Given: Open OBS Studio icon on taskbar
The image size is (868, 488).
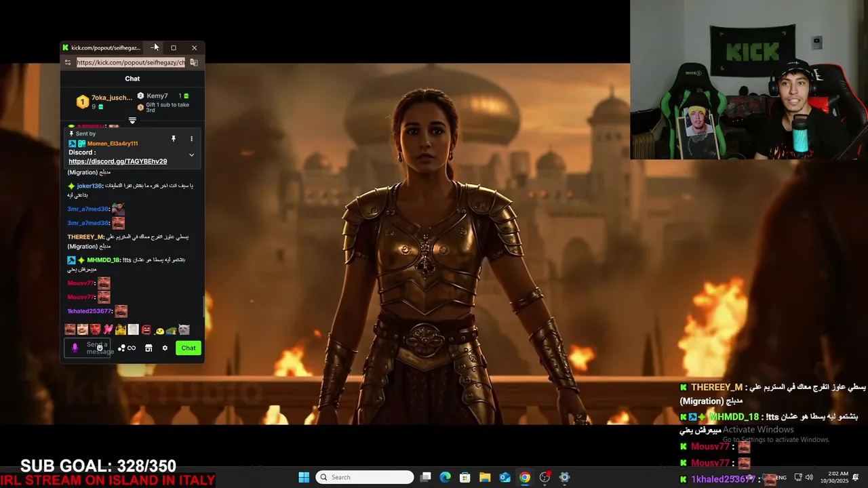Looking at the screenshot, I should tap(545, 477).
